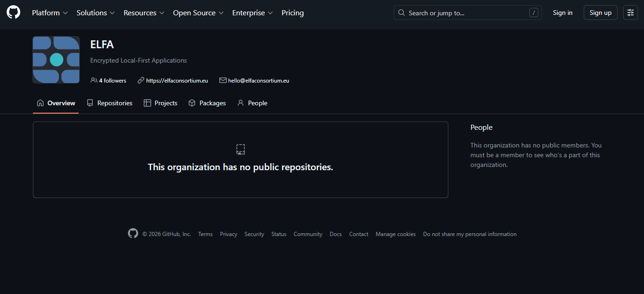Viewport: 644px width, 294px height.
Task: Click the search magnifier icon
Action: pos(402,13)
